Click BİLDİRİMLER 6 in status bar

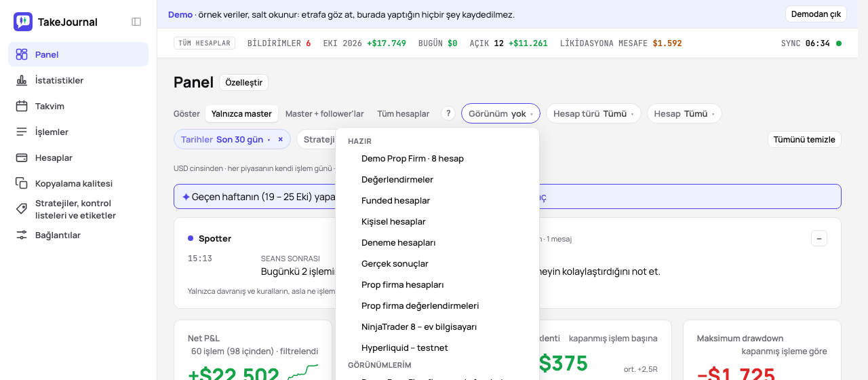(x=279, y=43)
